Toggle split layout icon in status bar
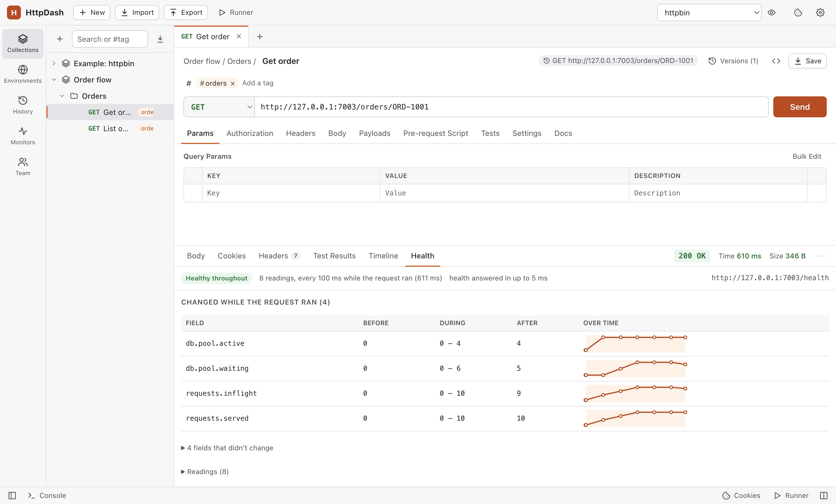The width and height of the screenshot is (836, 504). [824, 496]
